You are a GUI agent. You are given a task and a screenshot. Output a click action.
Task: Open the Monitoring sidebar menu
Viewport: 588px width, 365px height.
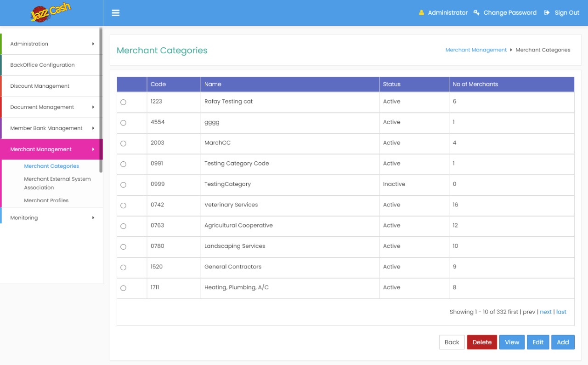pos(51,218)
